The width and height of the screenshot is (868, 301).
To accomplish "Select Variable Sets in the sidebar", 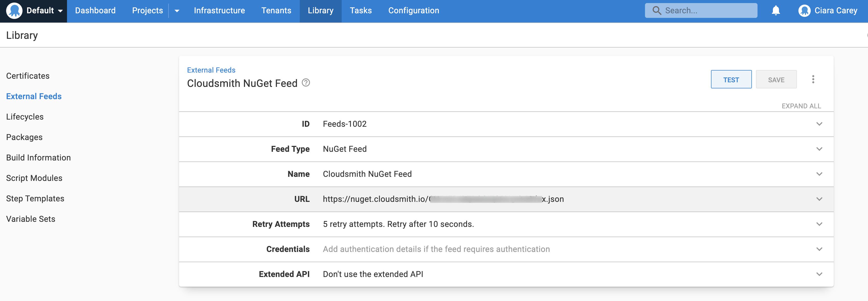I will point(31,218).
